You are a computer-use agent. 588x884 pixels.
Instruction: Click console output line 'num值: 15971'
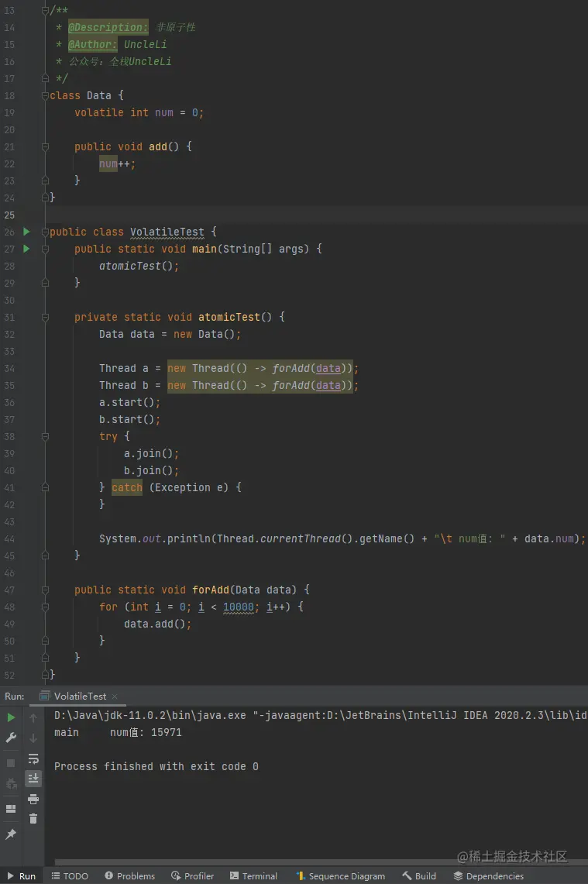tap(146, 732)
